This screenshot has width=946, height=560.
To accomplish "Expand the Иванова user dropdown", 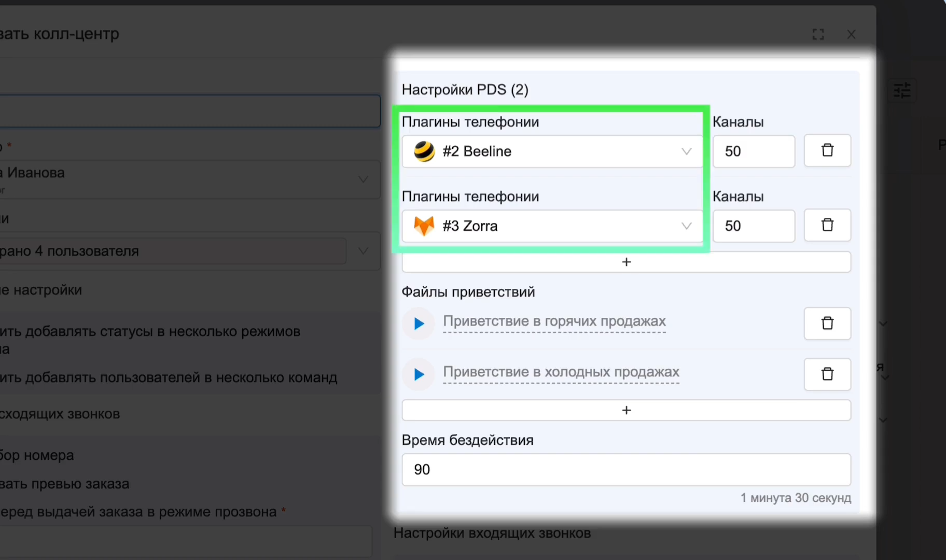I will (x=190, y=179).
